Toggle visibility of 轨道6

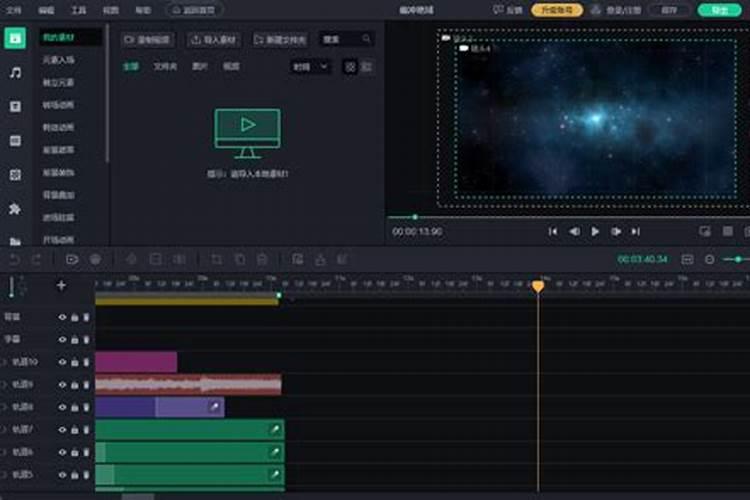(x=62, y=452)
